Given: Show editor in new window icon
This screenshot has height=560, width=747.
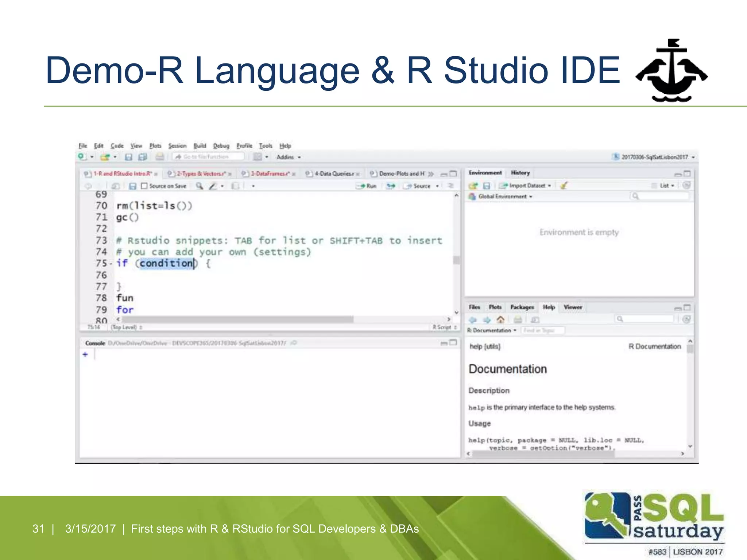Looking at the screenshot, I should (116, 186).
